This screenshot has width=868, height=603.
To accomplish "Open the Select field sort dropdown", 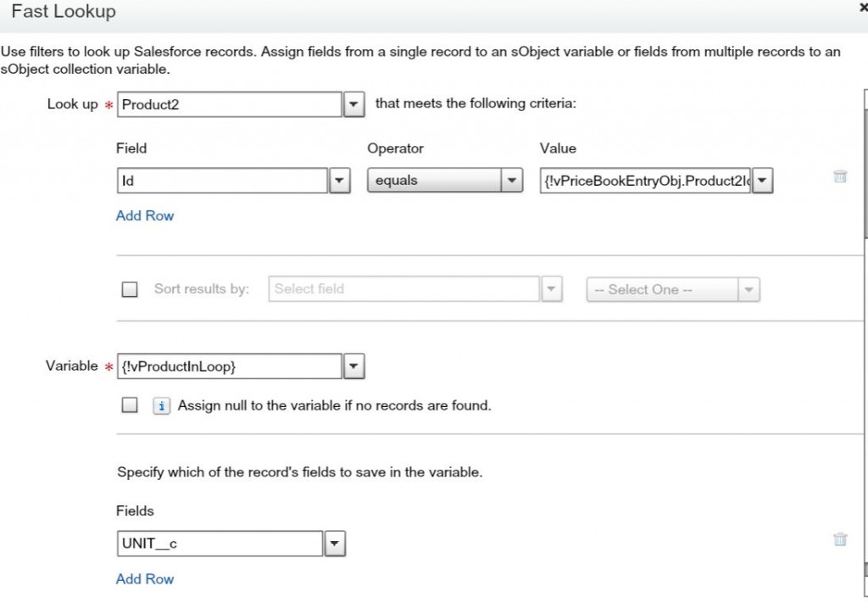I will (551, 289).
